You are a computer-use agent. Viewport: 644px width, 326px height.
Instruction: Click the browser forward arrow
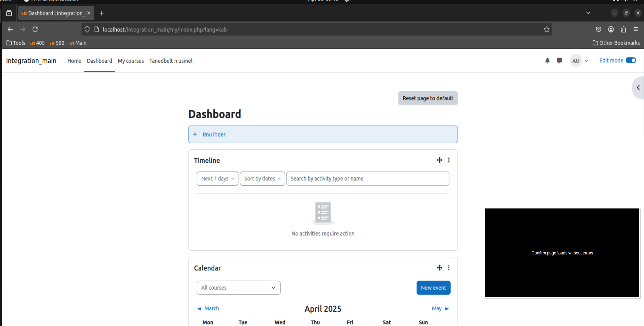pyautogui.click(x=23, y=29)
